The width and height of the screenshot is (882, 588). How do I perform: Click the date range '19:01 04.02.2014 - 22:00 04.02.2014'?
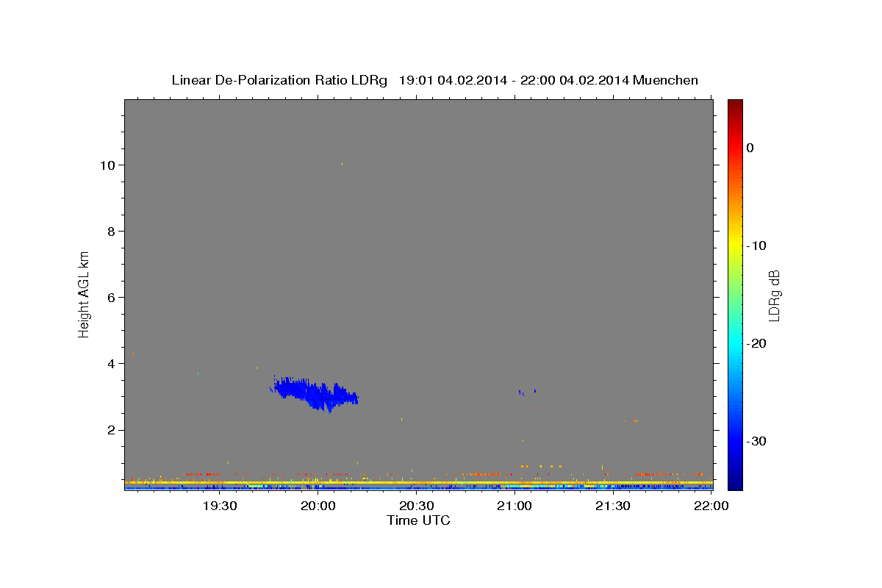click(514, 80)
